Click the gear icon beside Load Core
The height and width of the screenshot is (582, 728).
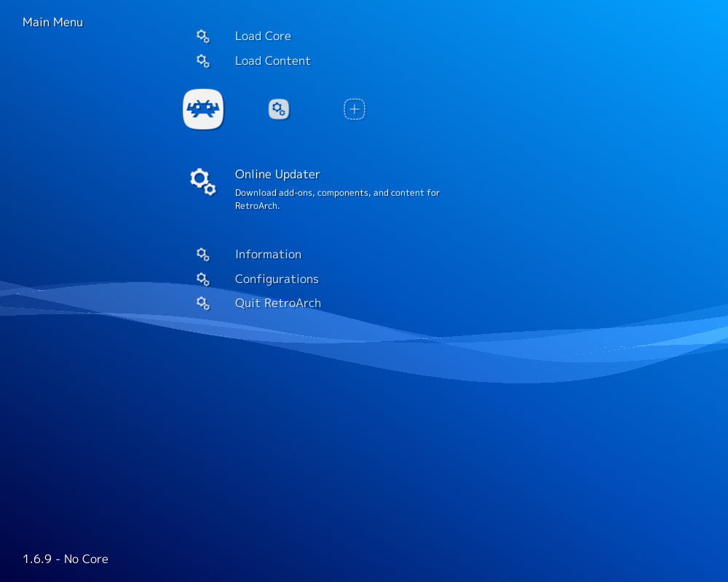[x=203, y=36]
